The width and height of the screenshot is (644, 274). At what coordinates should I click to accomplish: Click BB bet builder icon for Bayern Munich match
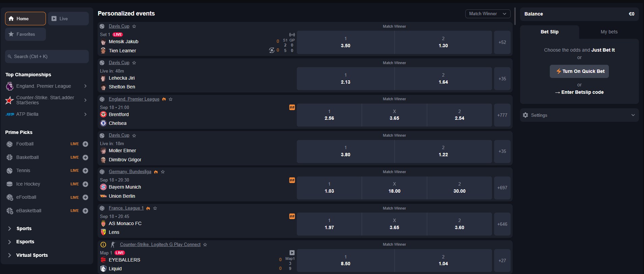tap(292, 180)
